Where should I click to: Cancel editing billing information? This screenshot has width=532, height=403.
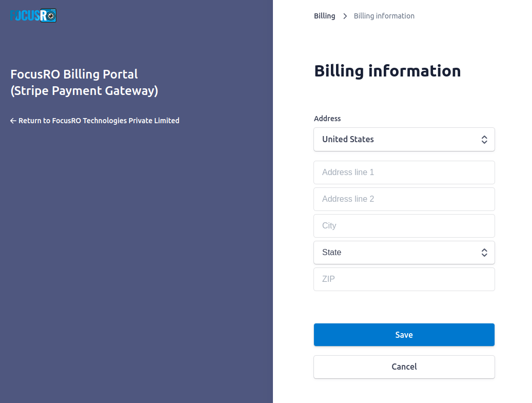(404, 367)
